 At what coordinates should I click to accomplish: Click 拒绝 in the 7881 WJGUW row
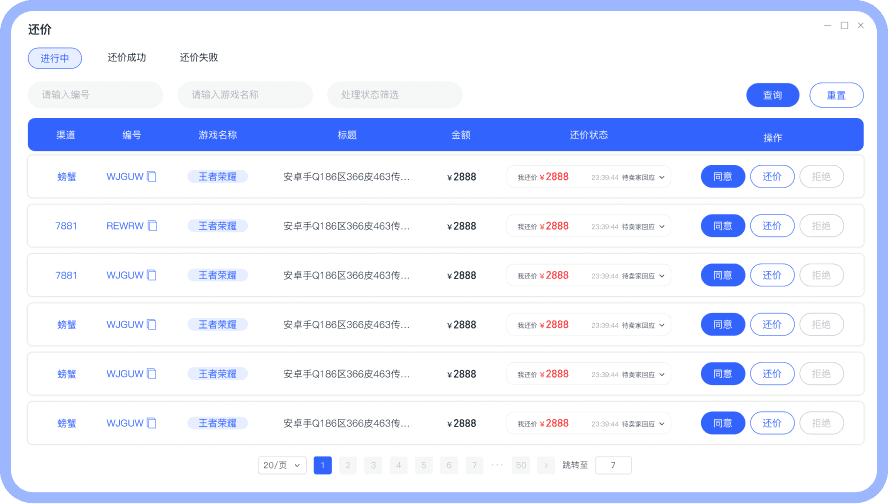click(821, 275)
